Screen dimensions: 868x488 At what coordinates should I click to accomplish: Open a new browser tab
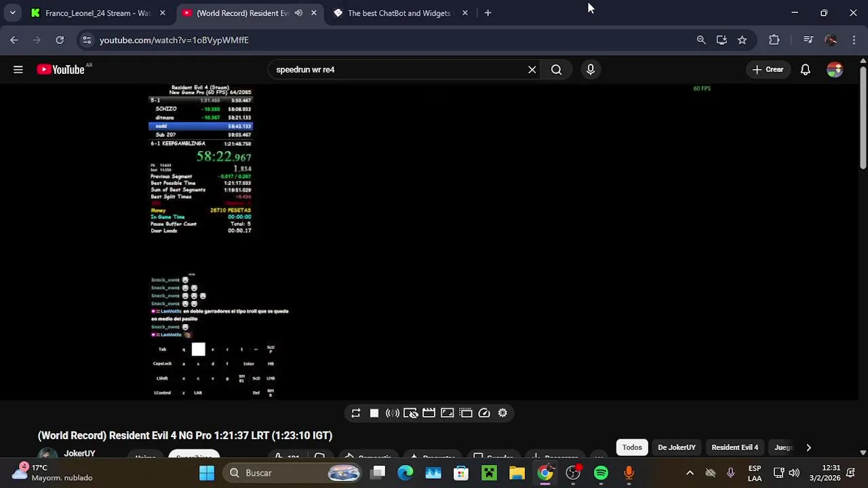coord(488,13)
